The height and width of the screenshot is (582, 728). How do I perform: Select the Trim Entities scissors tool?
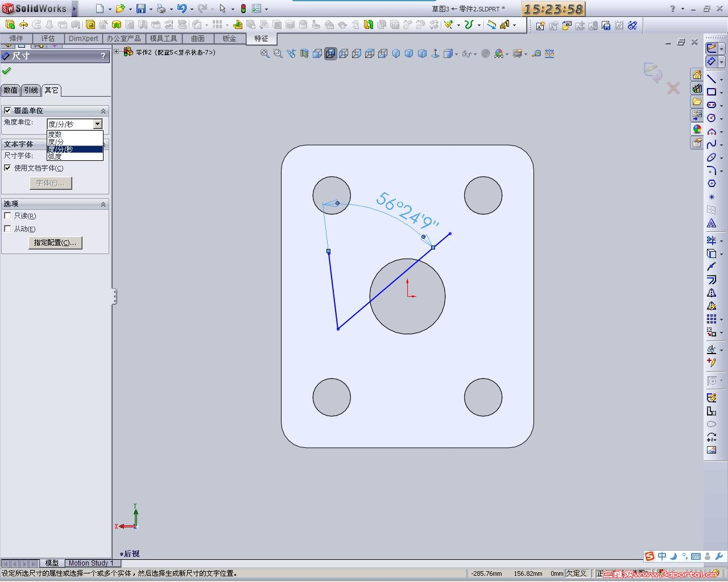[712, 240]
